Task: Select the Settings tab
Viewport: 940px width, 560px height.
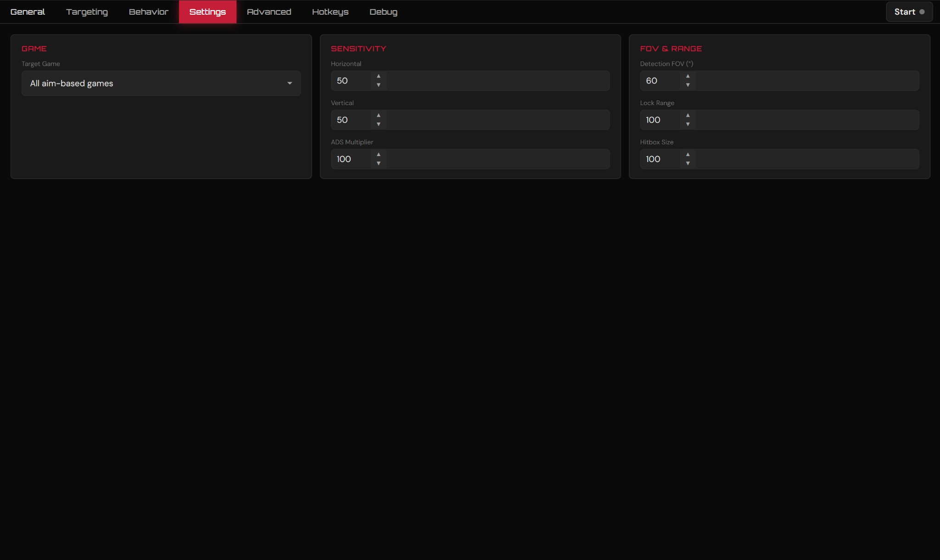Action: point(207,11)
